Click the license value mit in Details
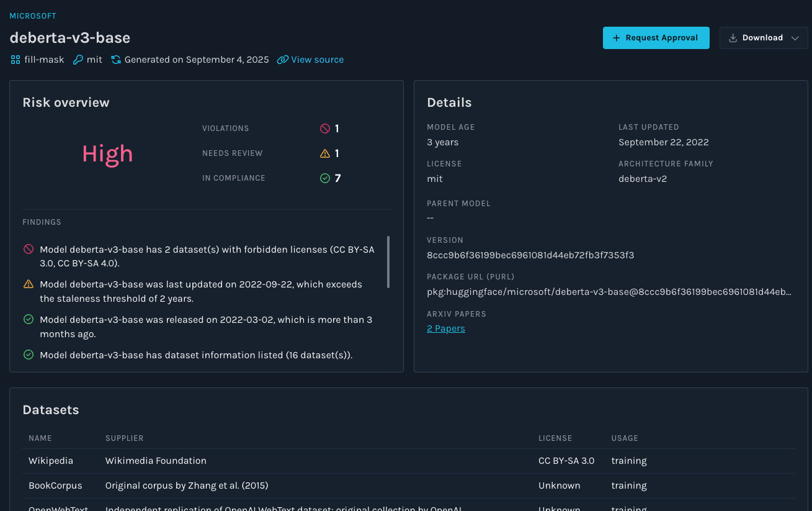 click(x=435, y=179)
